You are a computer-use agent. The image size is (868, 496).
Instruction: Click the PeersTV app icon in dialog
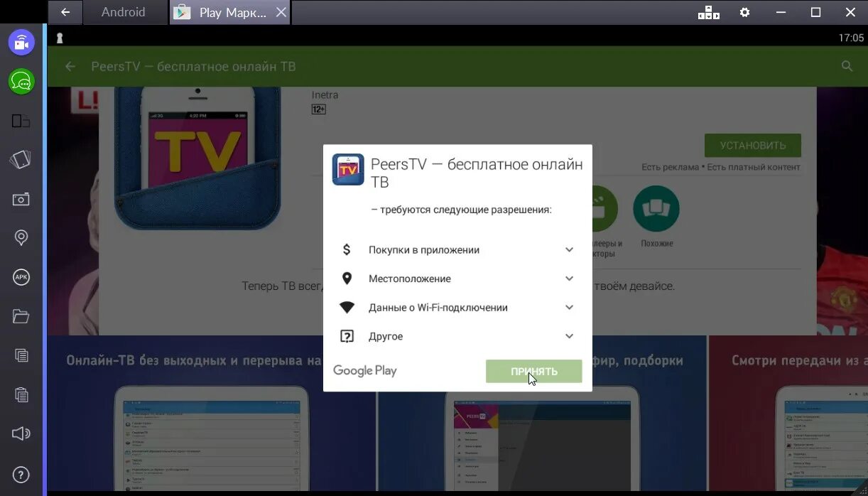point(348,169)
